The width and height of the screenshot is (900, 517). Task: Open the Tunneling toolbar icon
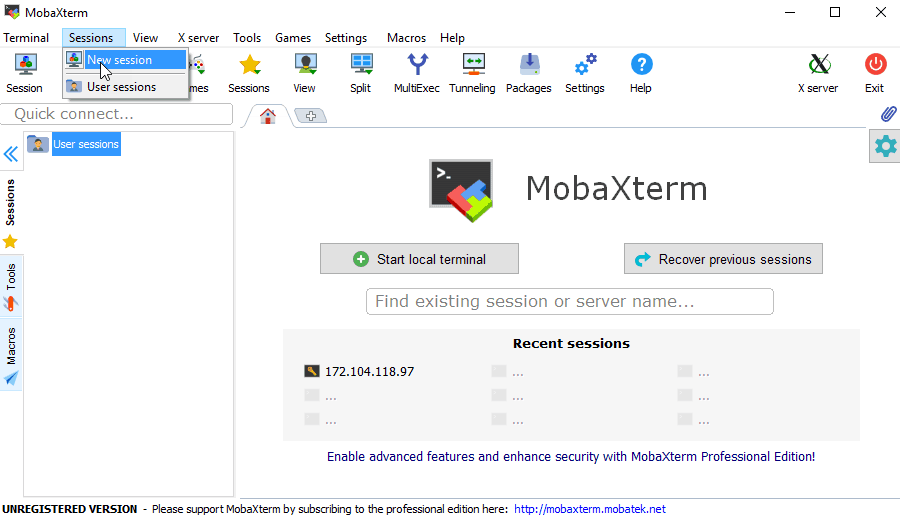click(472, 73)
